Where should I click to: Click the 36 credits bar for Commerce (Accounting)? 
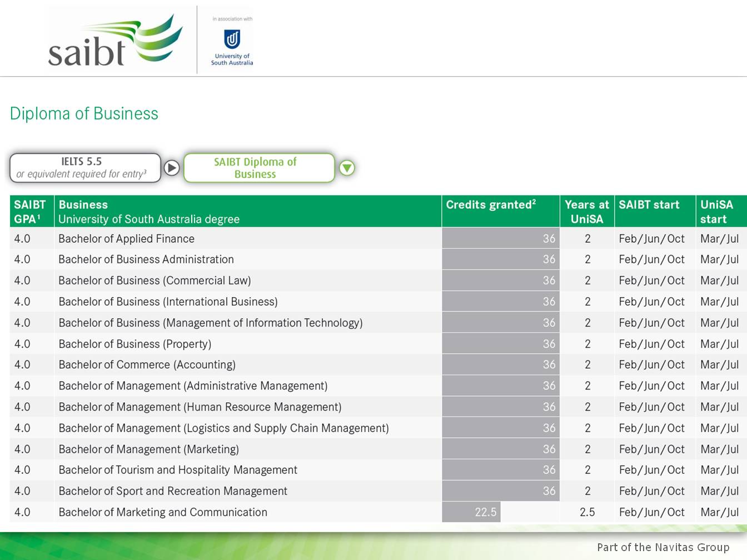click(501, 365)
